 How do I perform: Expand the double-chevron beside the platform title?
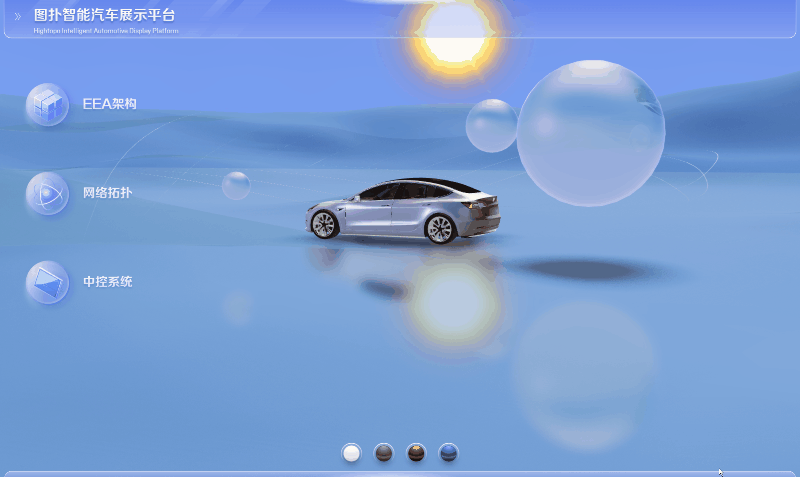[x=17, y=16]
